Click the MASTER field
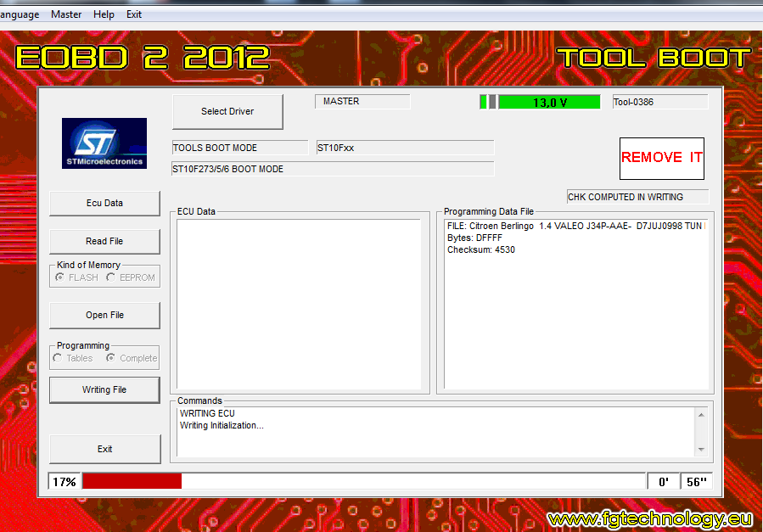 tap(362, 102)
